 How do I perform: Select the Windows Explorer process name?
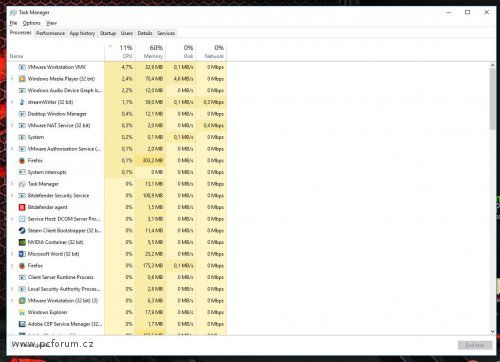coord(48,312)
